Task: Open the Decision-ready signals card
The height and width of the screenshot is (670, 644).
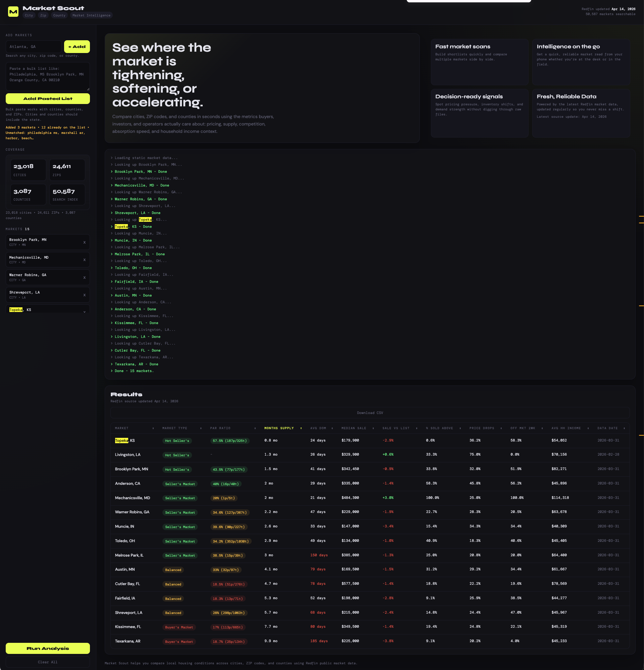Action: pyautogui.click(x=480, y=113)
